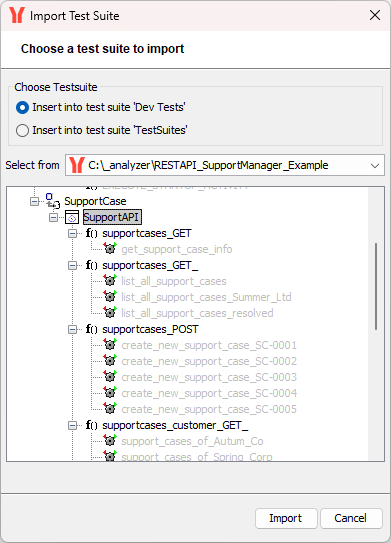Image resolution: width=391 pixels, height=543 pixels.
Task: Collapse the supportcases_customer_GET_ node
Action: point(72,425)
